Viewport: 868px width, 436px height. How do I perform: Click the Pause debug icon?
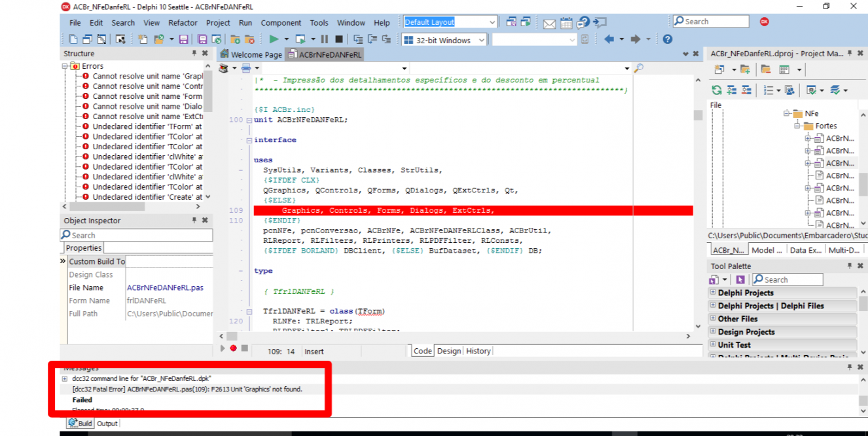coord(324,39)
